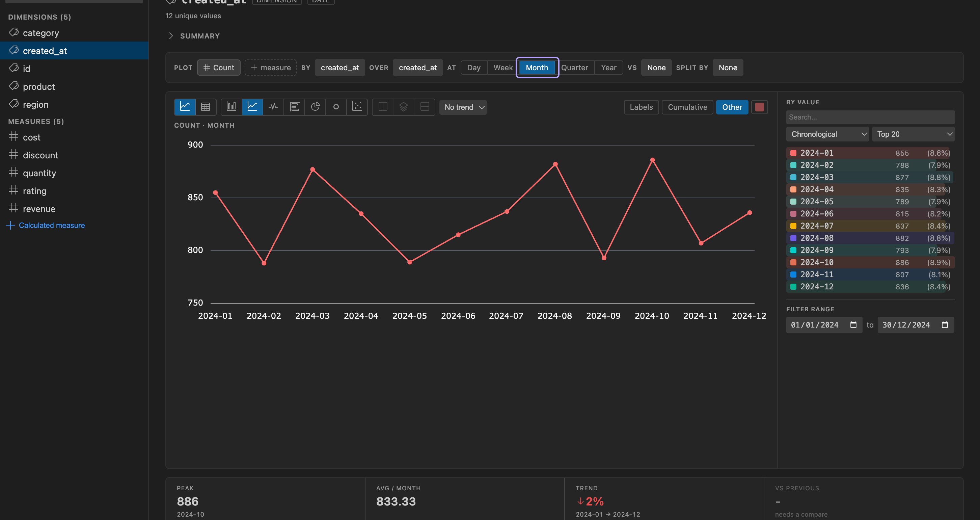Open the OVER created_at selector
This screenshot has width=980, height=520.
point(418,68)
